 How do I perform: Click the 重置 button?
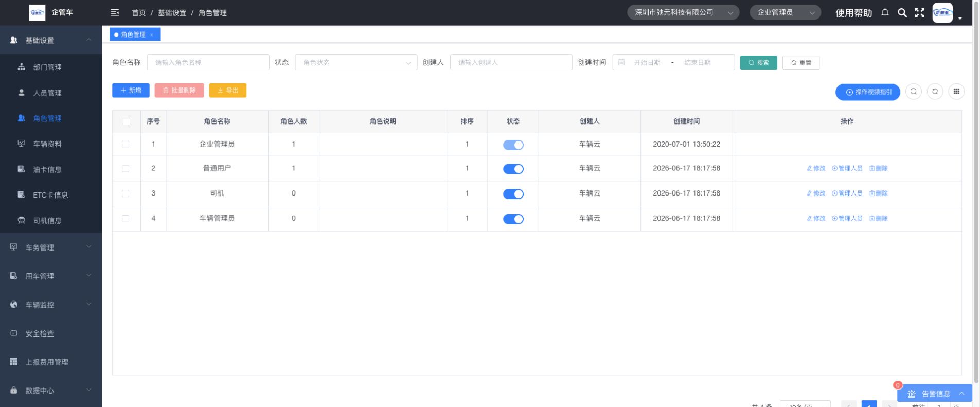(x=801, y=63)
